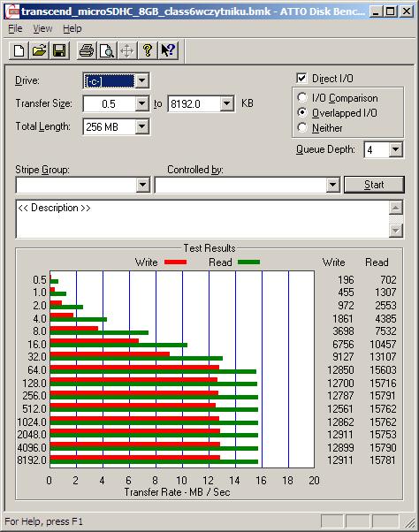419x532 pixels.
Task: Click the four-arrow move toolbar icon
Action: click(127, 51)
